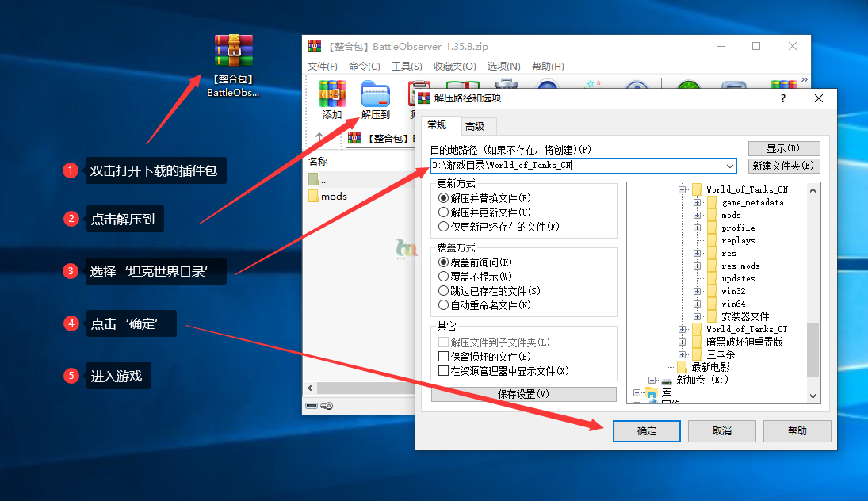
Task: Check 保留损坏的文件 (keep broken files)
Action: (x=443, y=357)
